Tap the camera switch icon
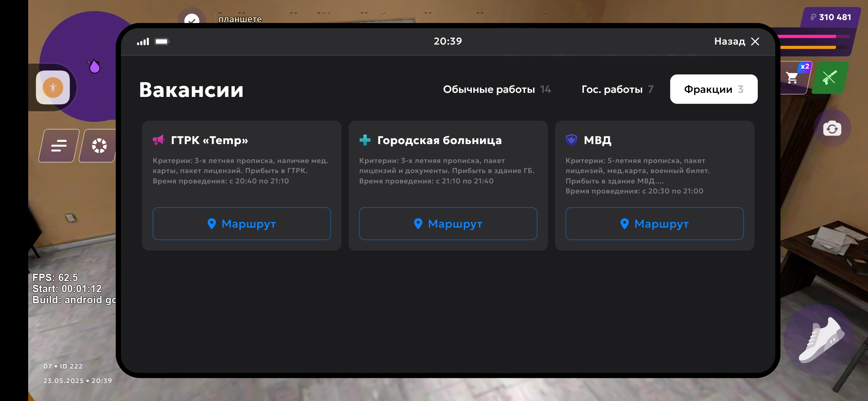Screen dimensions: 868x401 tap(832, 128)
